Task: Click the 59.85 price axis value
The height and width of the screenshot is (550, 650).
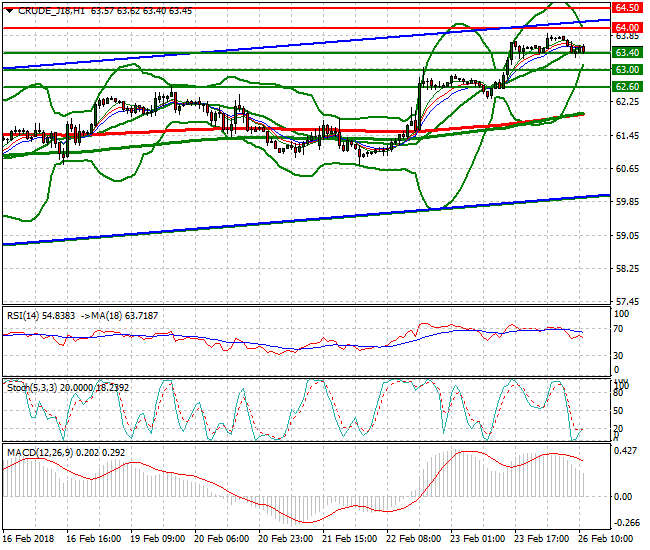Action: pyautogui.click(x=627, y=201)
